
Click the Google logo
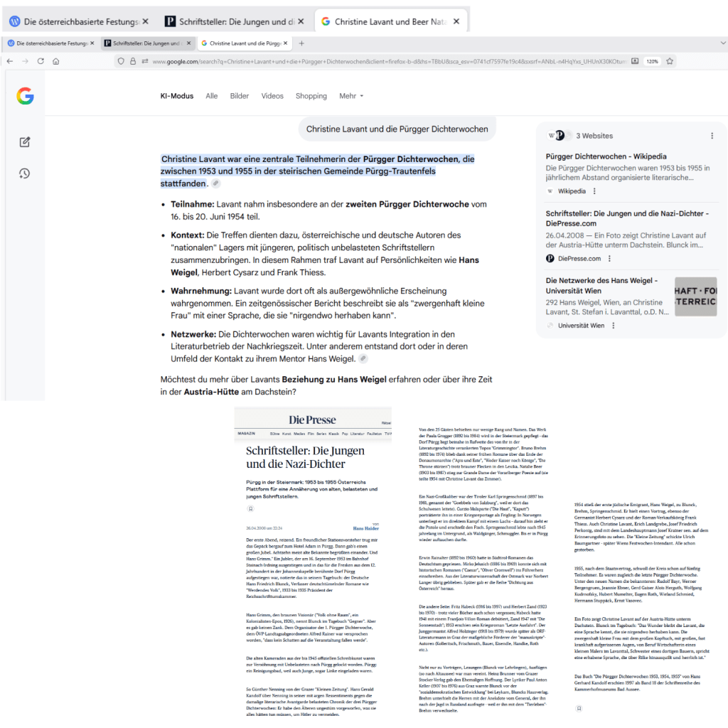26,97
